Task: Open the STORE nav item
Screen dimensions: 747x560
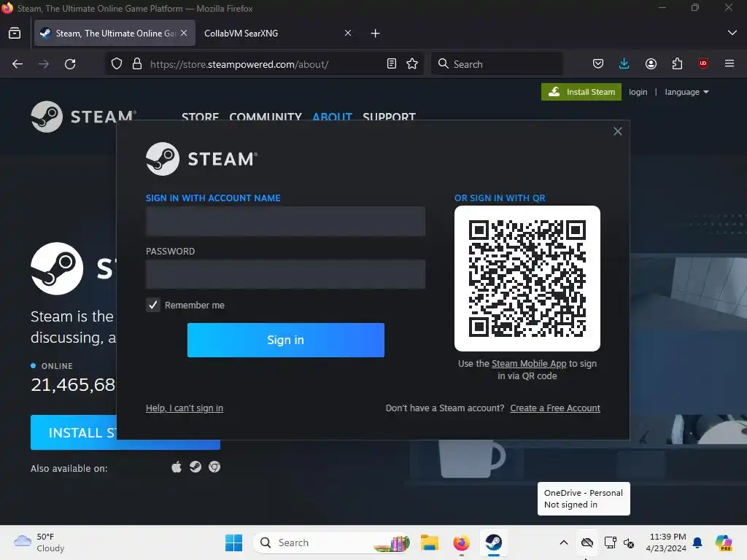Action: [x=200, y=116]
